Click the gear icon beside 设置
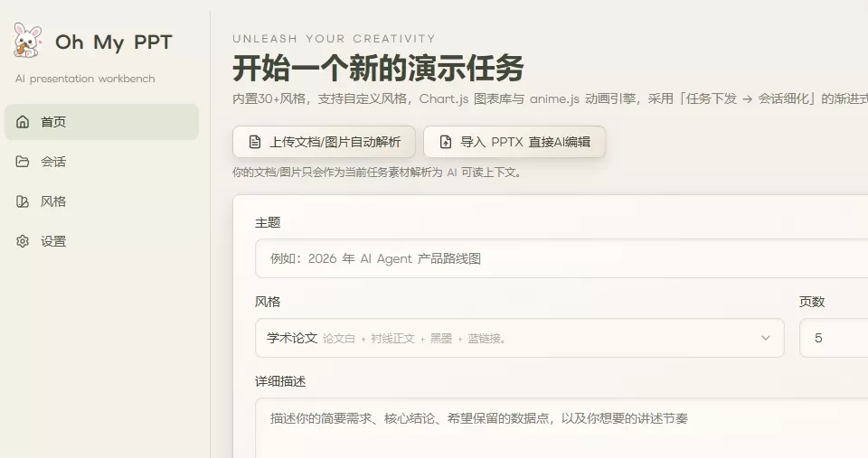Viewport: 868px width, 458px height. 22,241
